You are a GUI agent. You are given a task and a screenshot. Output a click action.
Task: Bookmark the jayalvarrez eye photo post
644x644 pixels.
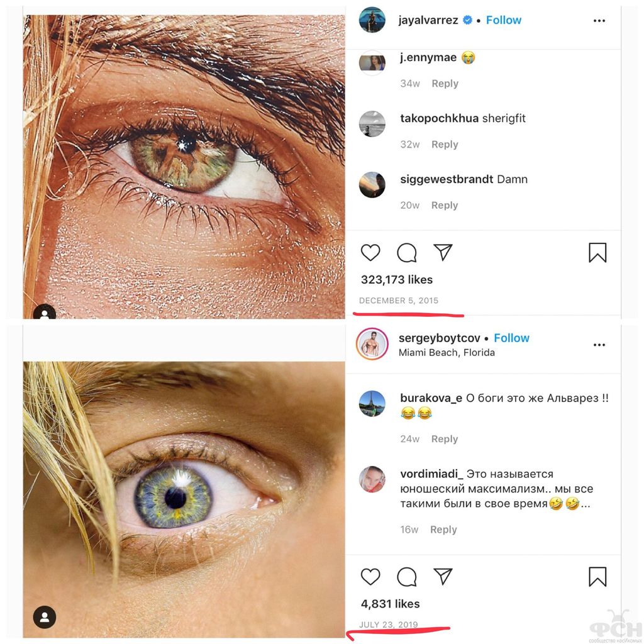coord(597,253)
